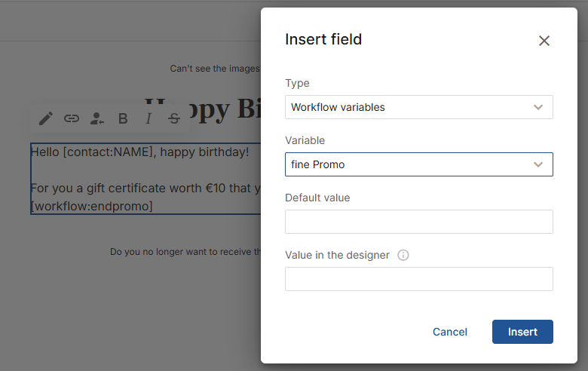Toggle italic formatting
The image size is (588, 371).
pyautogui.click(x=149, y=118)
